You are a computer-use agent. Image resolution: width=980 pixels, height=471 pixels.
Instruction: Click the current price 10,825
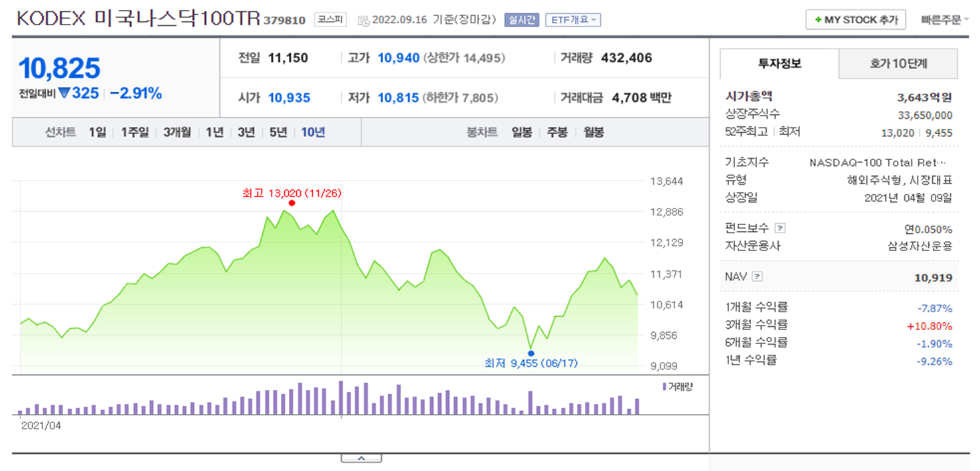pos(60,68)
